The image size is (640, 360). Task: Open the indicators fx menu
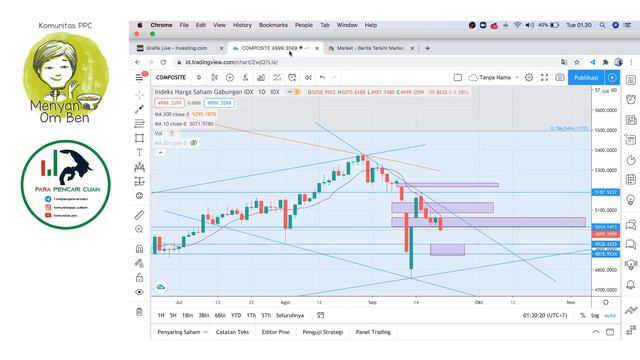point(245,77)
